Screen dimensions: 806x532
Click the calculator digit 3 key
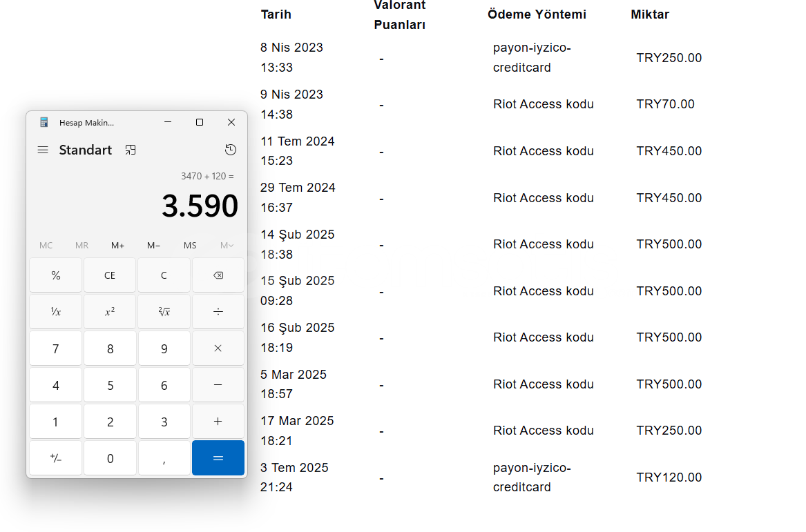(164, 421)
